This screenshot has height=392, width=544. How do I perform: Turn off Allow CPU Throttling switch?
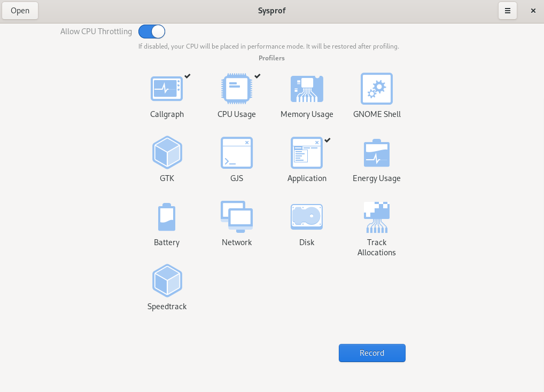(152, 32)
